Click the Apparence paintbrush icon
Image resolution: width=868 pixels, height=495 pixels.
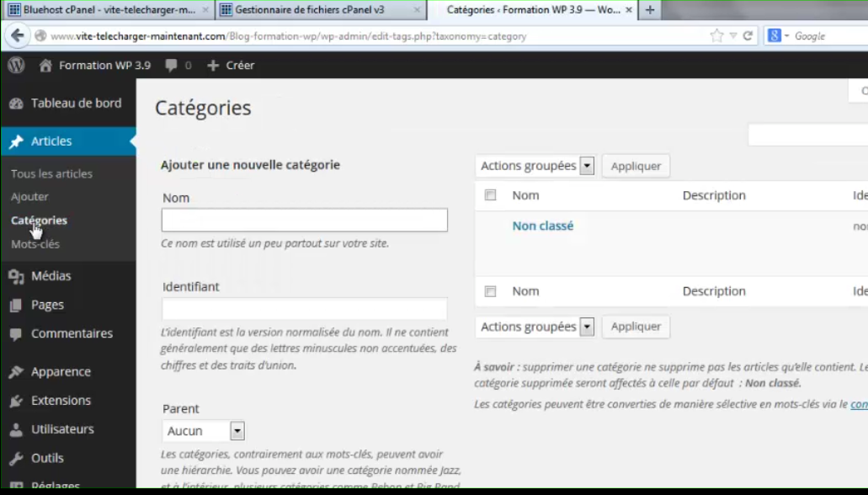[16, 371]
